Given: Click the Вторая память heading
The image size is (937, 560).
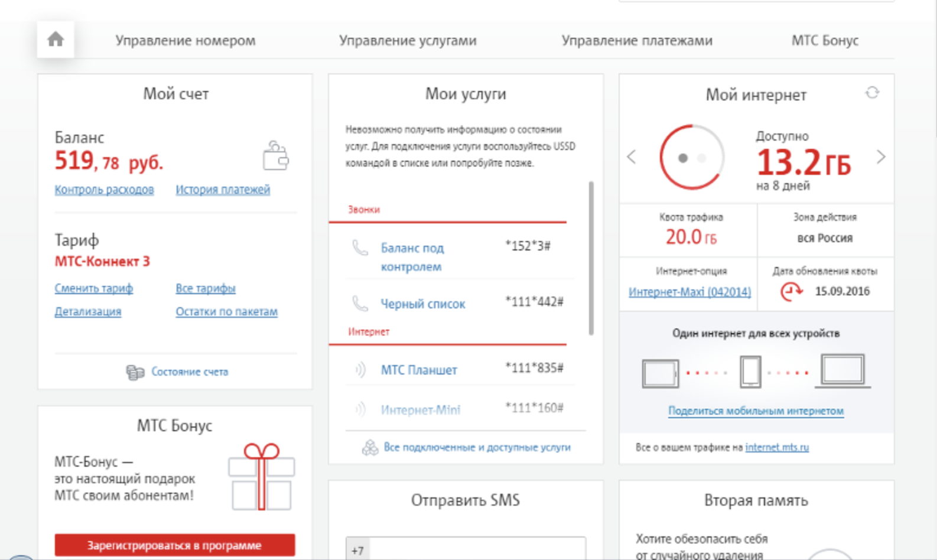Looking at the screenshot, I should [756, 500].
